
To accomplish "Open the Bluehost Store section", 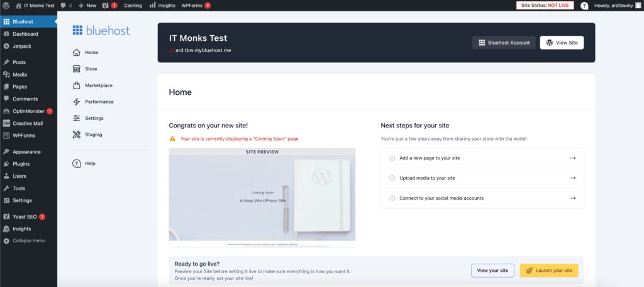I will click(85, 69).
